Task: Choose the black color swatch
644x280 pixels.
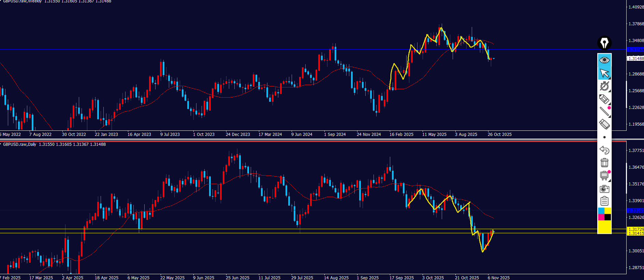Action: point(608,217)
